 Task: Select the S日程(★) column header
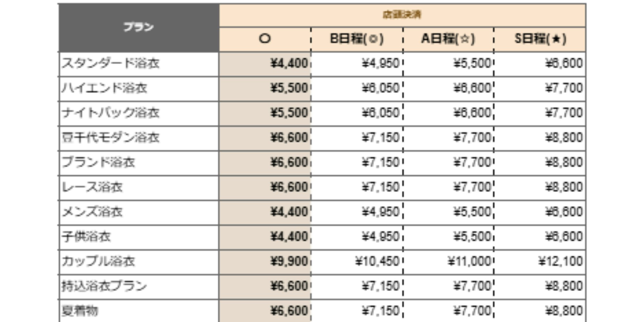click(540, 39)
